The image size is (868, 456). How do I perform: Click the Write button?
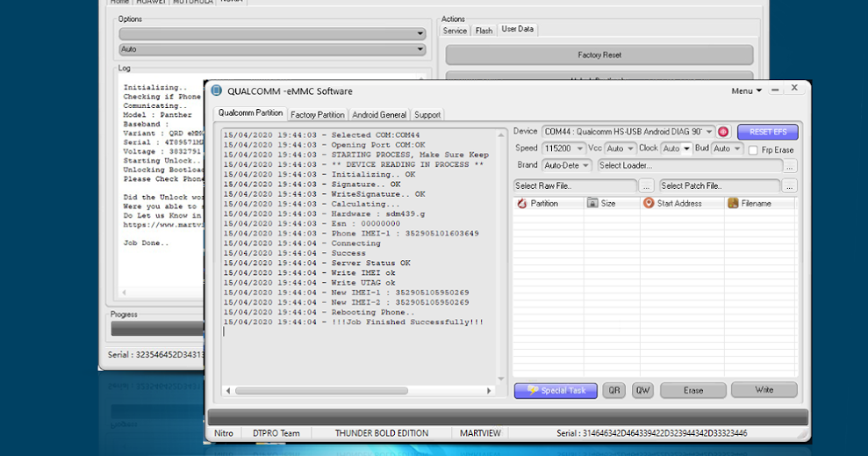tap(764, 390)
